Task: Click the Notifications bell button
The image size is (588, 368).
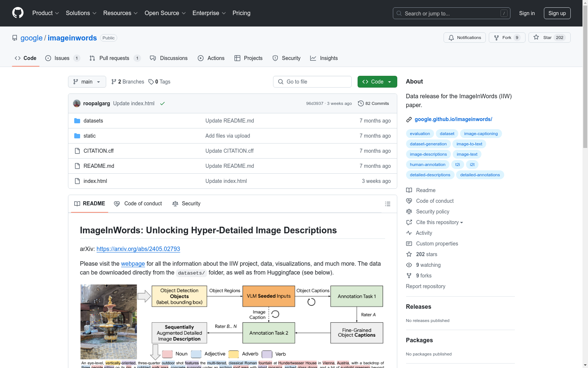Action: pyautogui.click(x=465, y=38)
